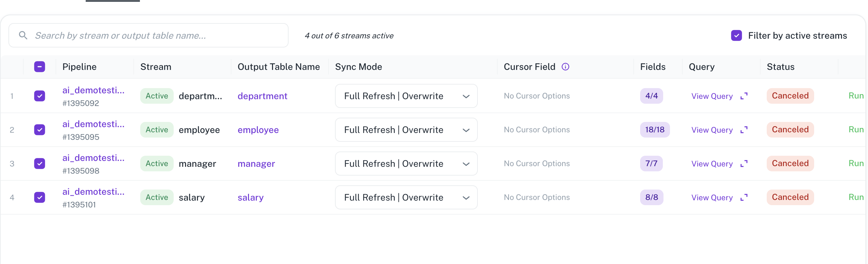
Task: Open Sync Mode dropdown for salary stream
Action: [x=406, y=197]
